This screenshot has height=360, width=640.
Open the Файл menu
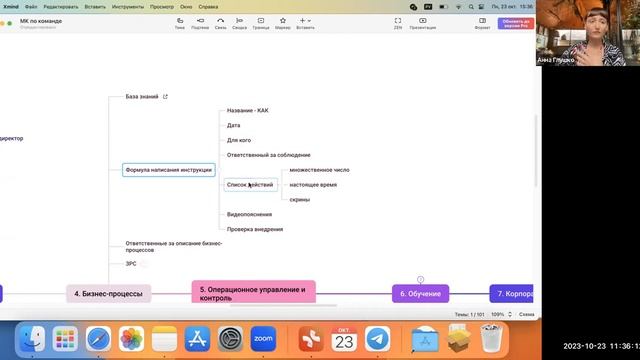click(31, 7)
